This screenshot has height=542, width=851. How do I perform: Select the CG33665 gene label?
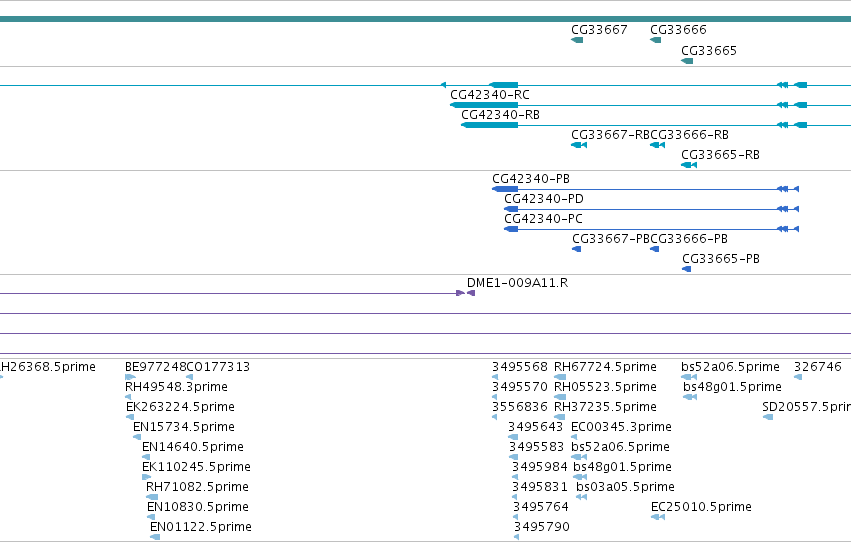pos(709,51)
